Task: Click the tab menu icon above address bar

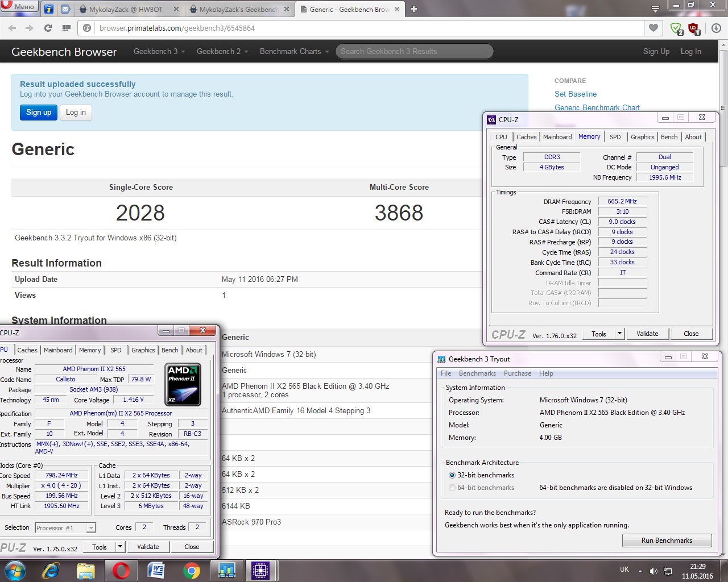Action: [655, 9]
